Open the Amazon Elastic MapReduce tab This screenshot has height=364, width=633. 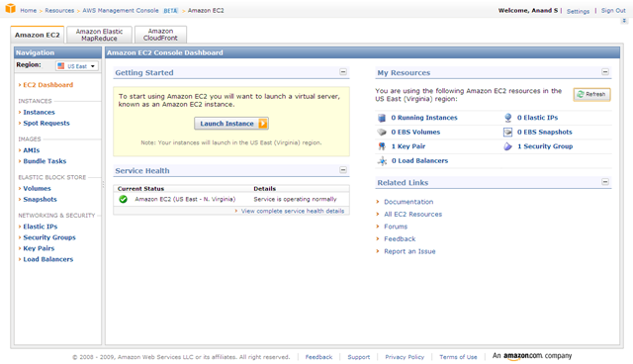(99, 35)
